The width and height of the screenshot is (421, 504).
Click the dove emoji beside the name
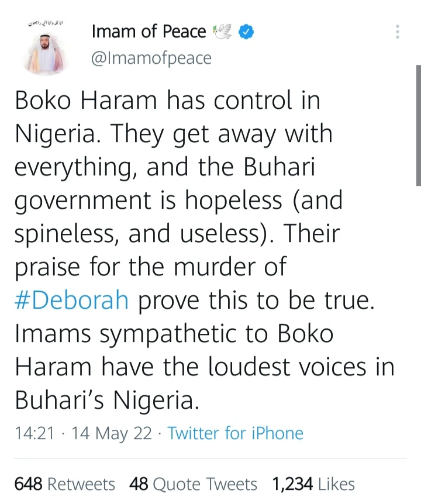tap(223, 32)
